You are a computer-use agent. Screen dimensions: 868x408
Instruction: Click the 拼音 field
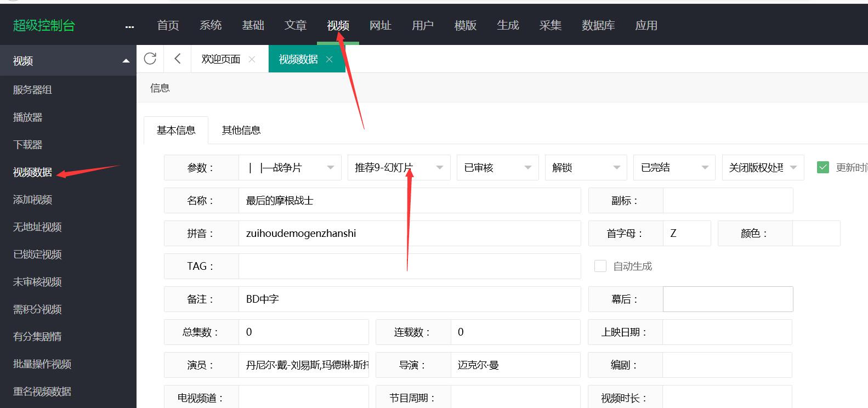tap(410, 233)
